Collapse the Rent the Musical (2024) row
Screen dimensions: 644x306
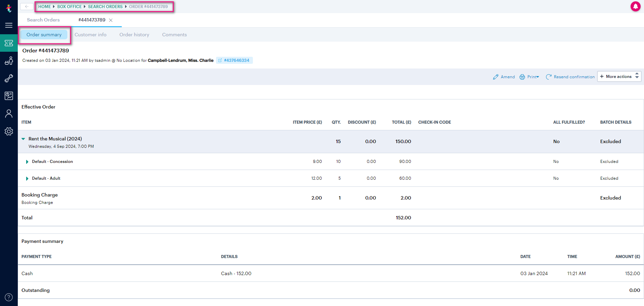coord(23,138)
